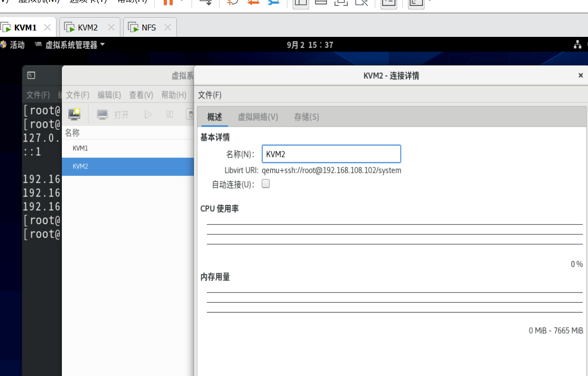
Task: Select KVM1 connection in the manager list
Action: (128, 148)
